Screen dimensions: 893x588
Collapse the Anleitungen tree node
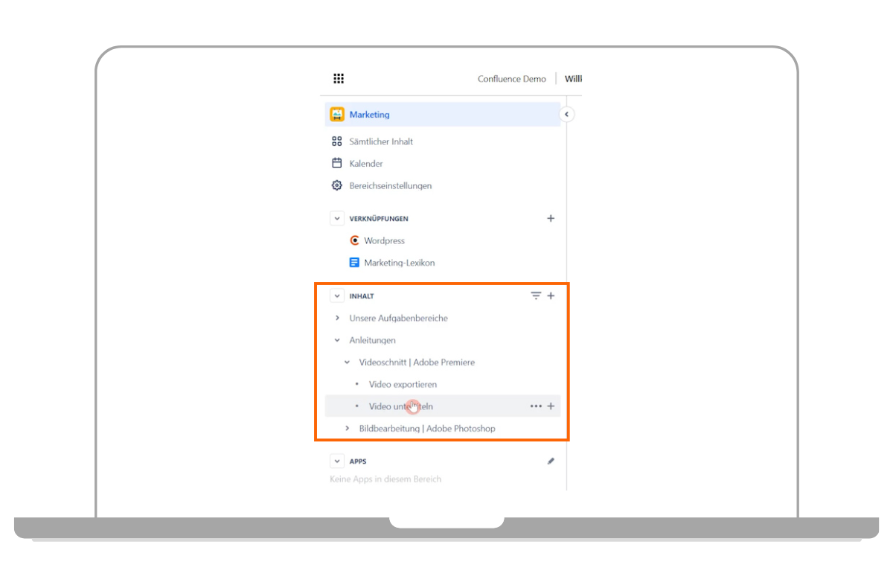point(337,340)
